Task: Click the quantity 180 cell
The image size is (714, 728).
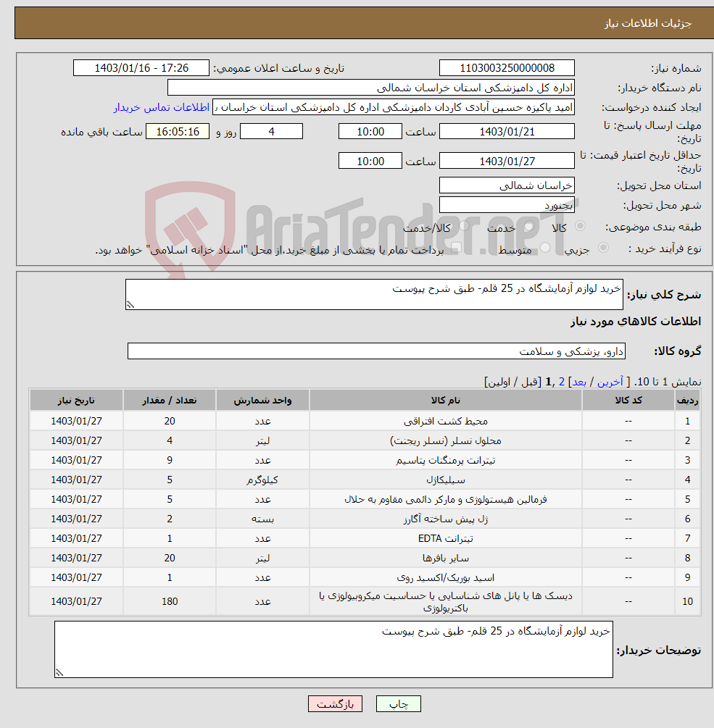Action: pos(170,601)
